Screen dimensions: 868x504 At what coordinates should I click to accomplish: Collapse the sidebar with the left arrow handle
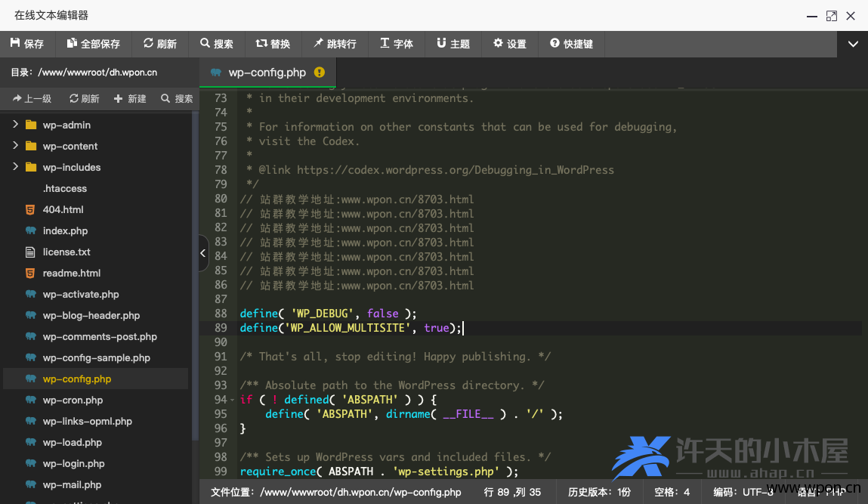click(203, 253)
